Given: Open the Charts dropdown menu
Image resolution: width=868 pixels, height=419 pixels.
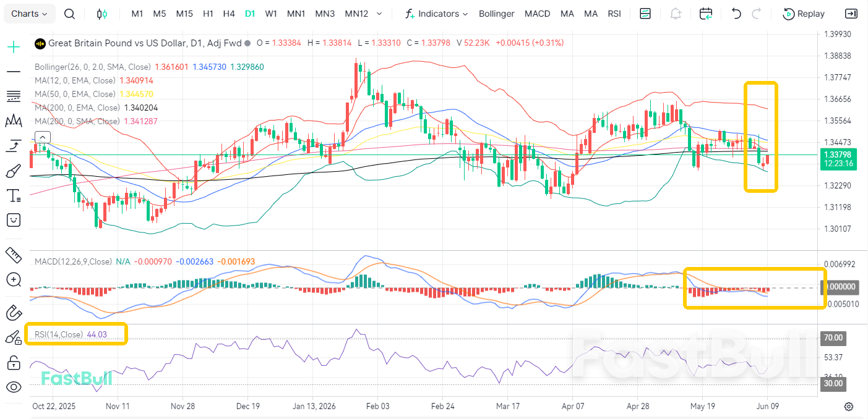Looking at the screenshot, I should tap(30, 14).
